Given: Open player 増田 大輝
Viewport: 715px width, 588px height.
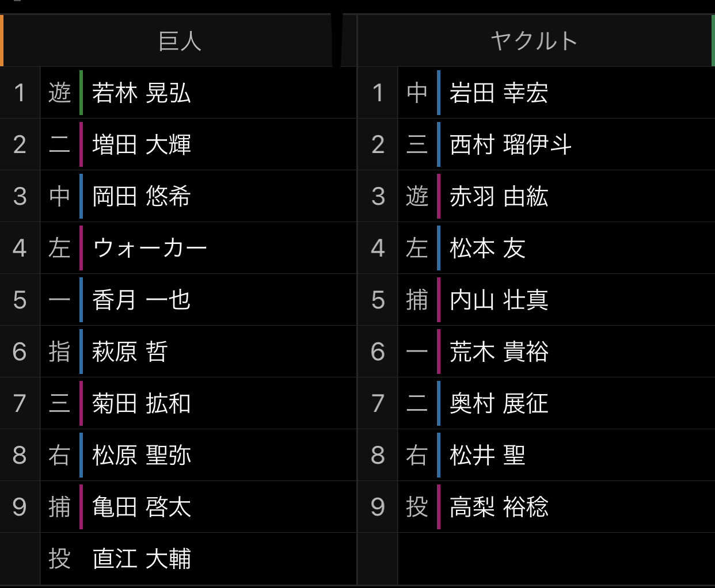Looking at the screenshot, I should tap(141, 144).
